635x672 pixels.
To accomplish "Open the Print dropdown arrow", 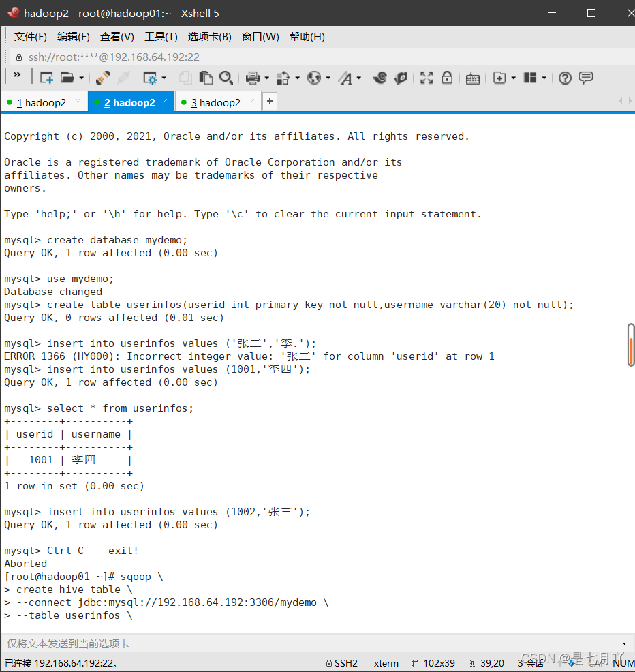I will click(x=267, y=78).
